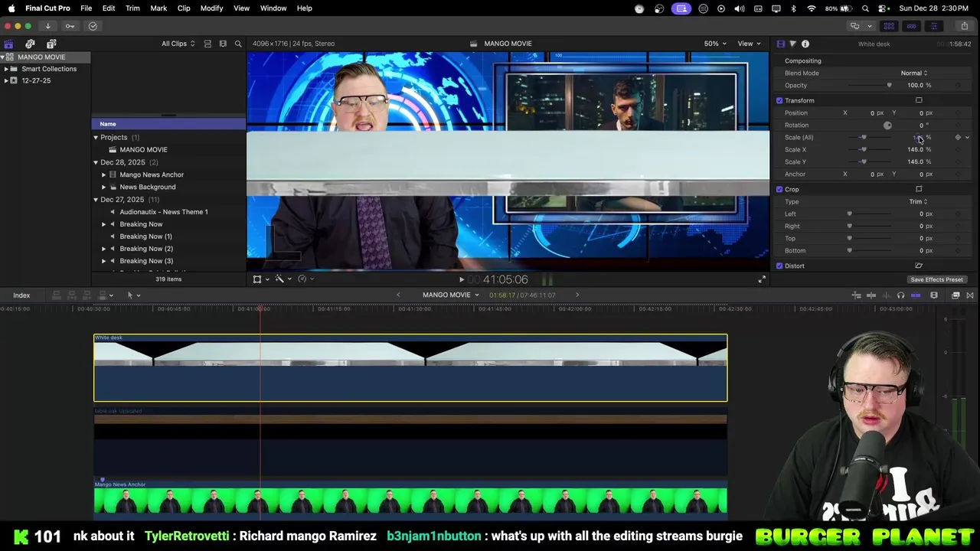The height and width of the screenshot is (551, 980).
Task: Open the Mark menu
Action: [x=158, y=8]
